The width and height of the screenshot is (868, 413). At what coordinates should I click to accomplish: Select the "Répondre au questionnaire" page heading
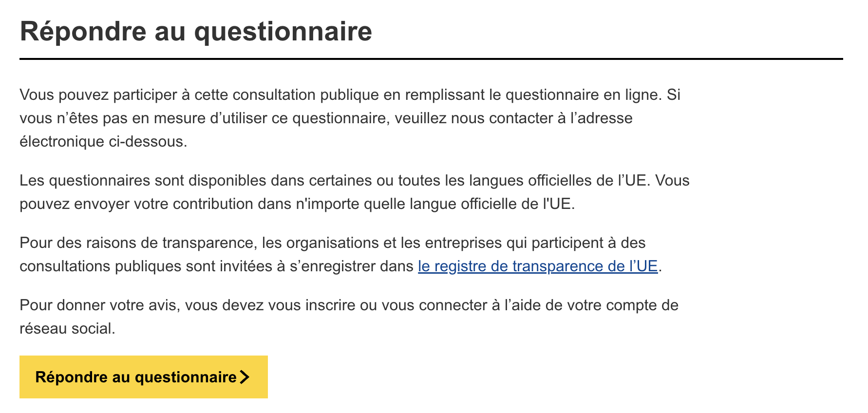196,32
